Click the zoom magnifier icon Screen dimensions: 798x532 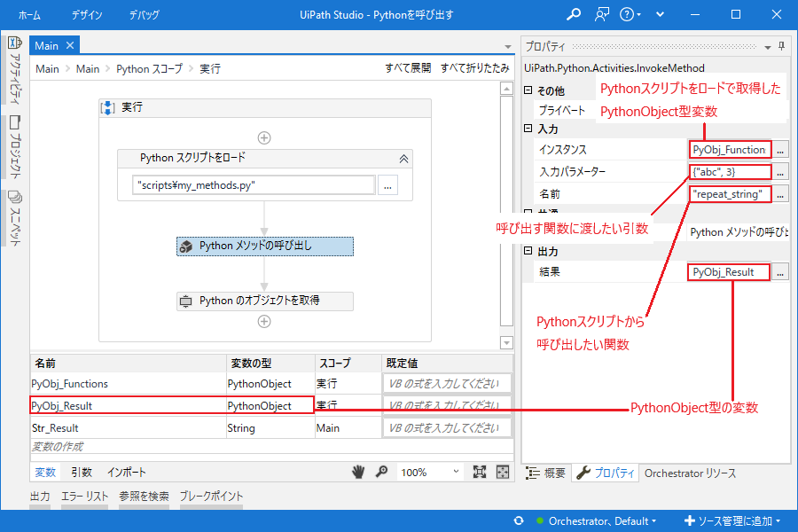tap(381, 472)
